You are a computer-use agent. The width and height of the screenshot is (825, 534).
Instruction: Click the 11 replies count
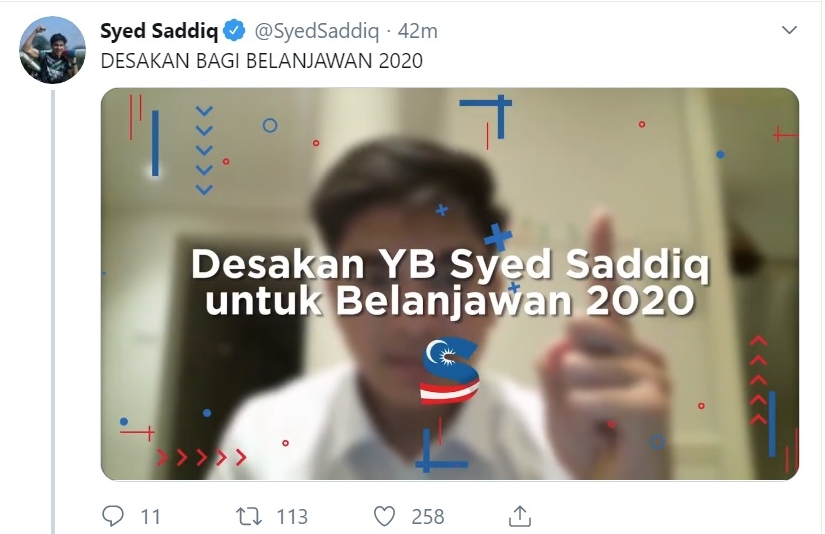(x=150, y=517)
